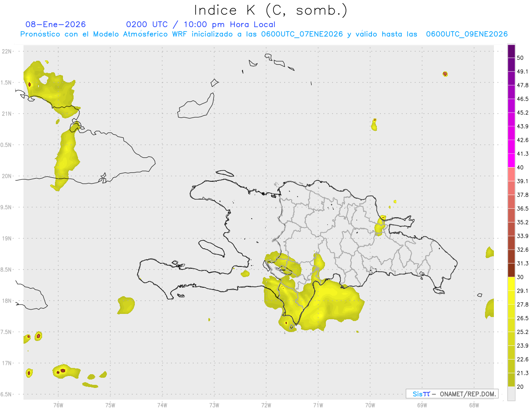Click the colorbar value 21.3
The height and width of the screenshot is (411, 532).
click(x=523, y=373)
